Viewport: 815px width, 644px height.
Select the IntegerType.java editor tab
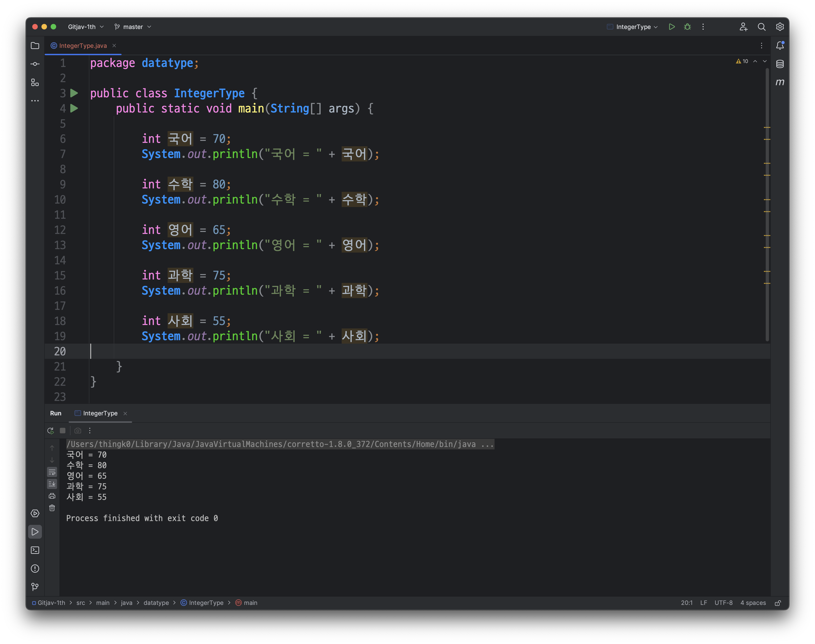click(83, 46)
